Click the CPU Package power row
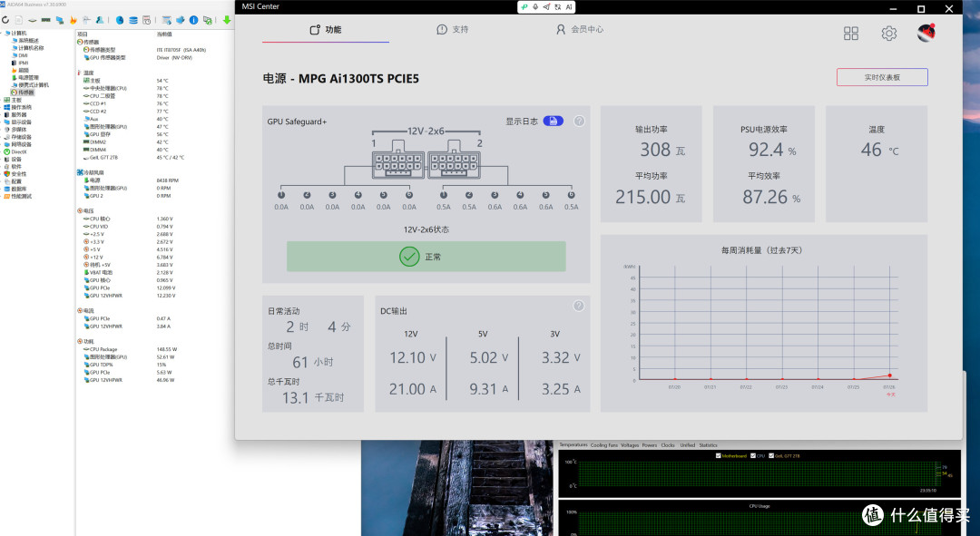 coord(130,349)
